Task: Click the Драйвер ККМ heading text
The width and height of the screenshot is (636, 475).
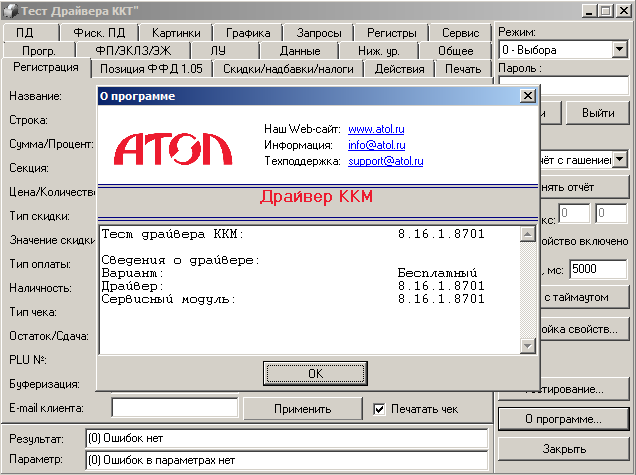Action: click(x=316, y=197)
